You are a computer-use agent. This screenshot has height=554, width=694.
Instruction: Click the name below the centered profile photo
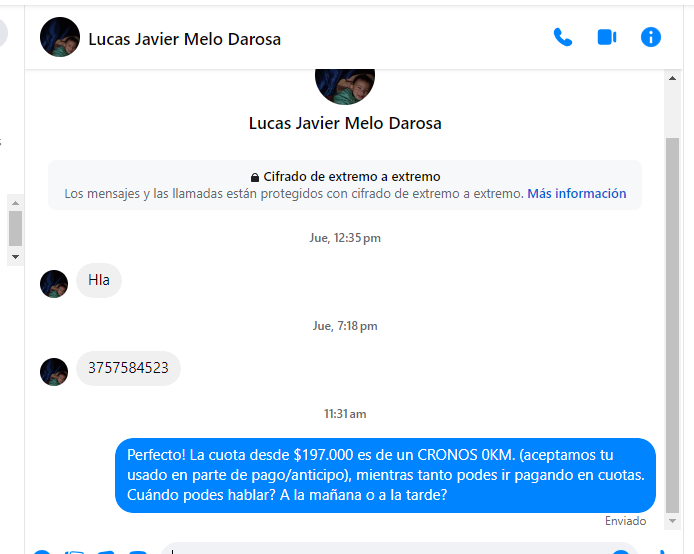345,123
